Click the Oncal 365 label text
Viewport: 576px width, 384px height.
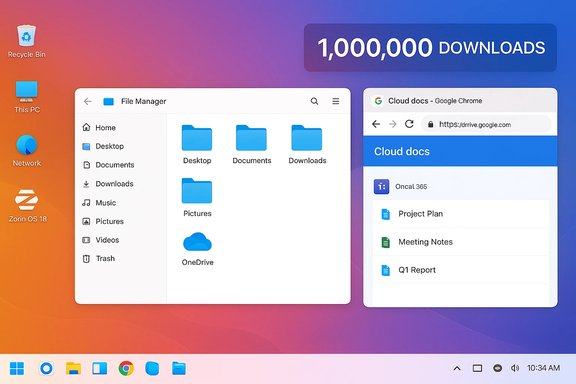[411, 187]
